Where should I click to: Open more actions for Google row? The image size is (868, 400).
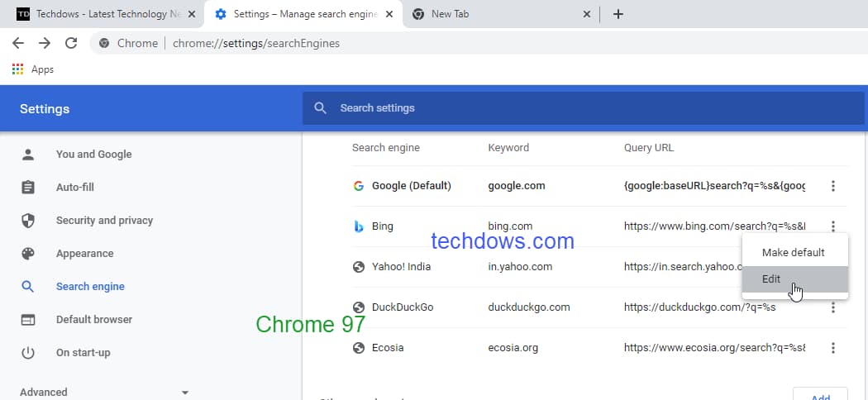tap(832, 186)
